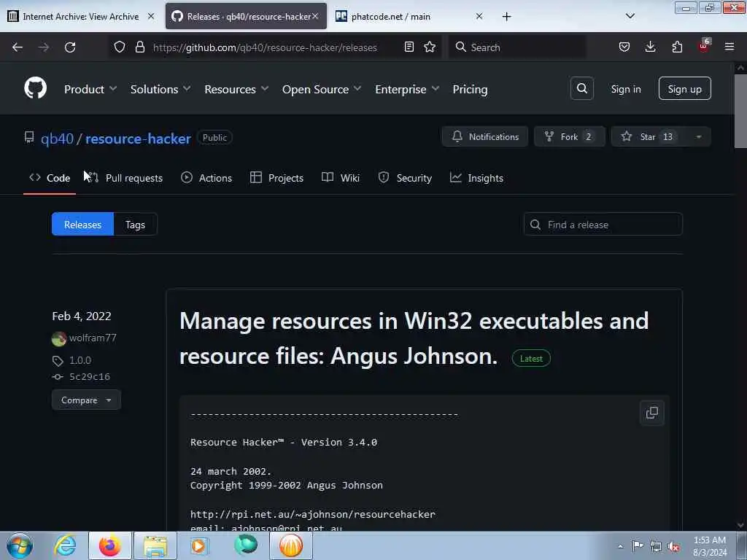This screenshot has height=560, width=747.
Task: Open the GitHub search magnifier button
Action: coord(581,88)
